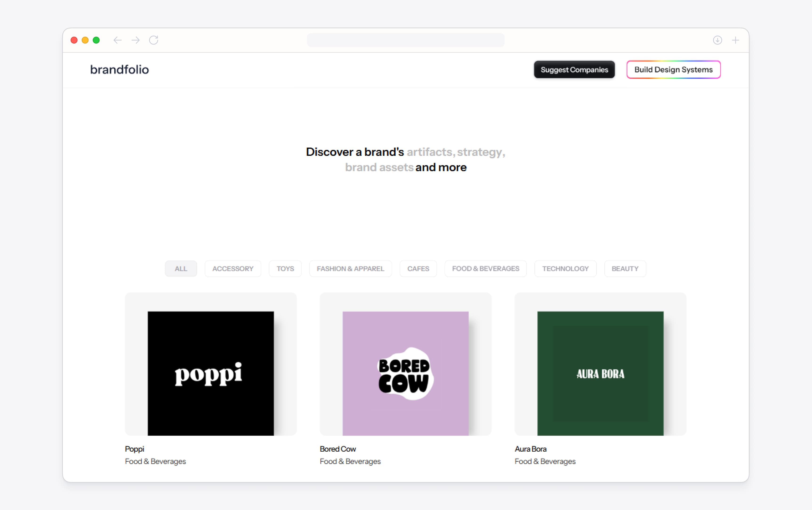This screenshot has width=812, height=510.
Task: Click the Aura Bora brand name
Action: tap(531, 449)
